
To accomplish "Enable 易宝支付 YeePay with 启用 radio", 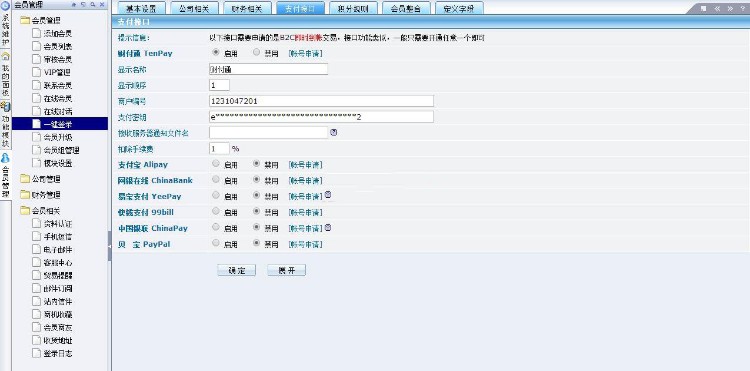I will pyautogui.click(x=216, y=195).
